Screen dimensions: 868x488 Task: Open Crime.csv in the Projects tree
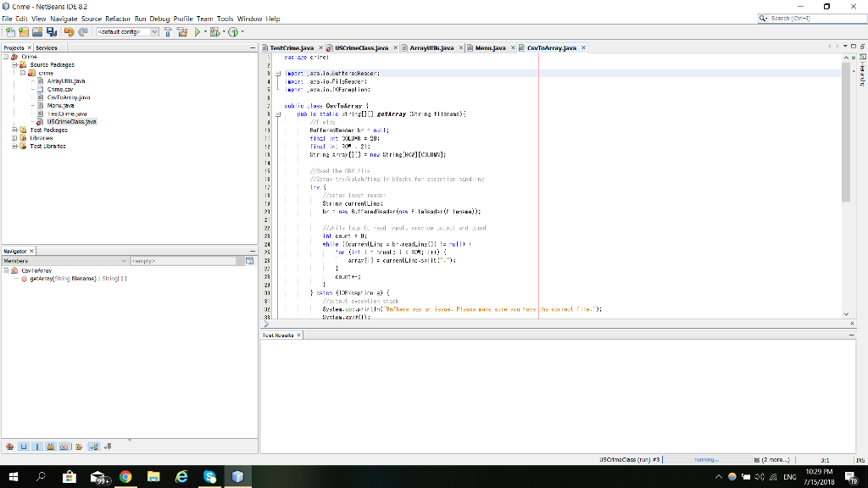[59, 89]
